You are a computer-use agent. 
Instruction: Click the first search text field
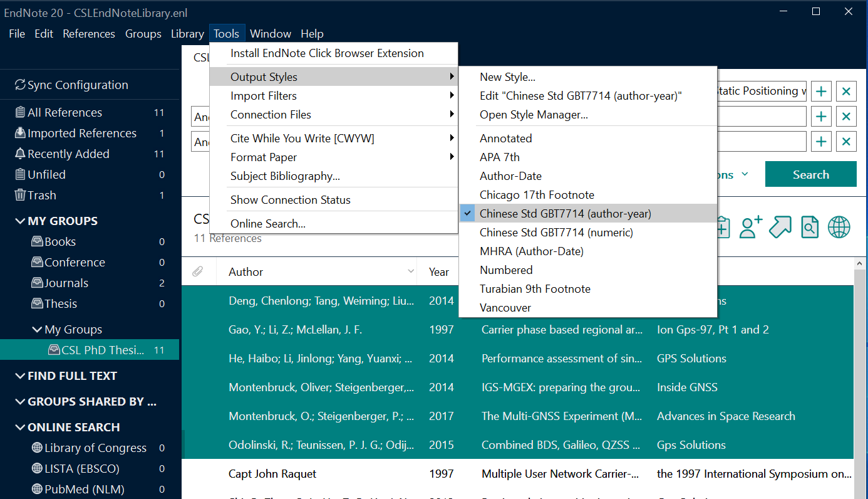[x=761, y=92]
